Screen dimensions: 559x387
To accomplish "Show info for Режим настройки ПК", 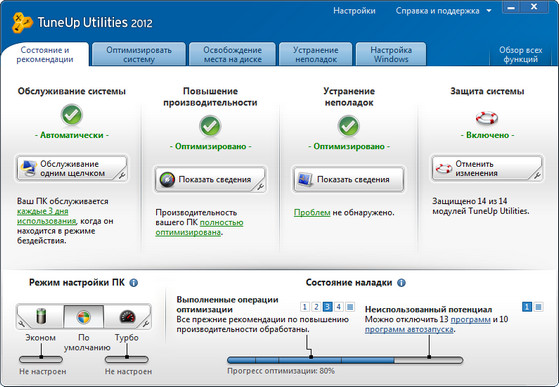I will (134, 283).
